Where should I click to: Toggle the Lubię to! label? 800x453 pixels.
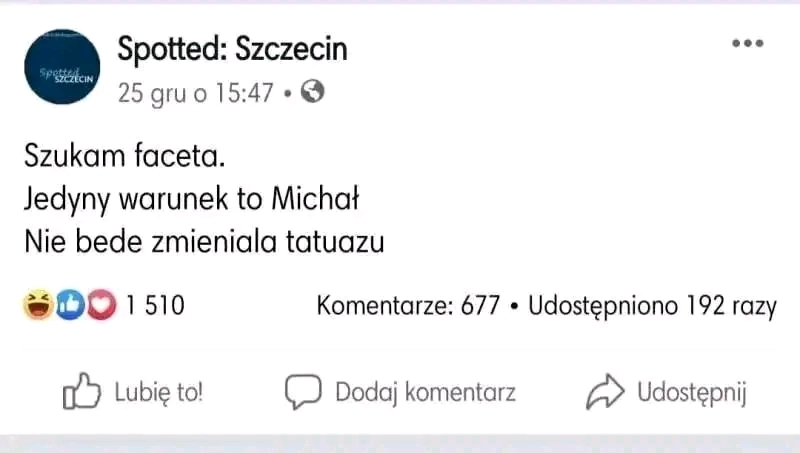[158, 393]
